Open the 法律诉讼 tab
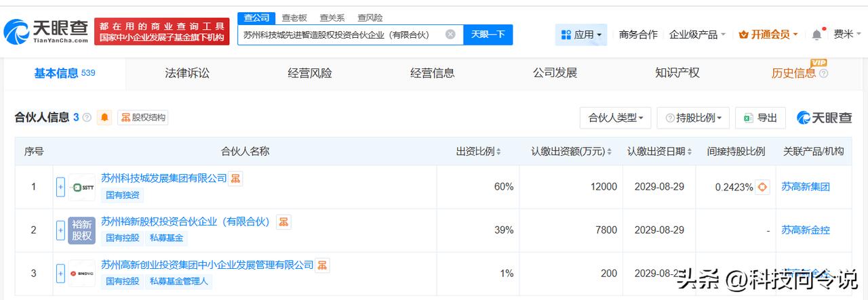Viewport: 868px width, 300px height. 187,73
